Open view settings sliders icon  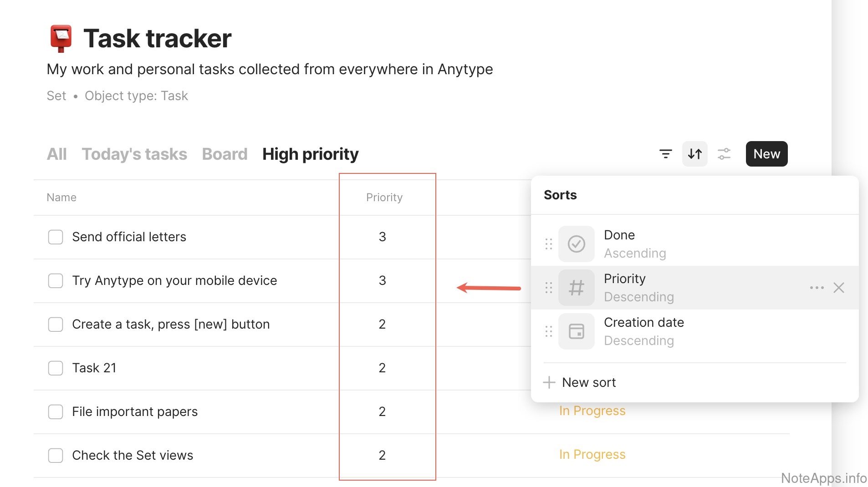(x=724, y=154)
